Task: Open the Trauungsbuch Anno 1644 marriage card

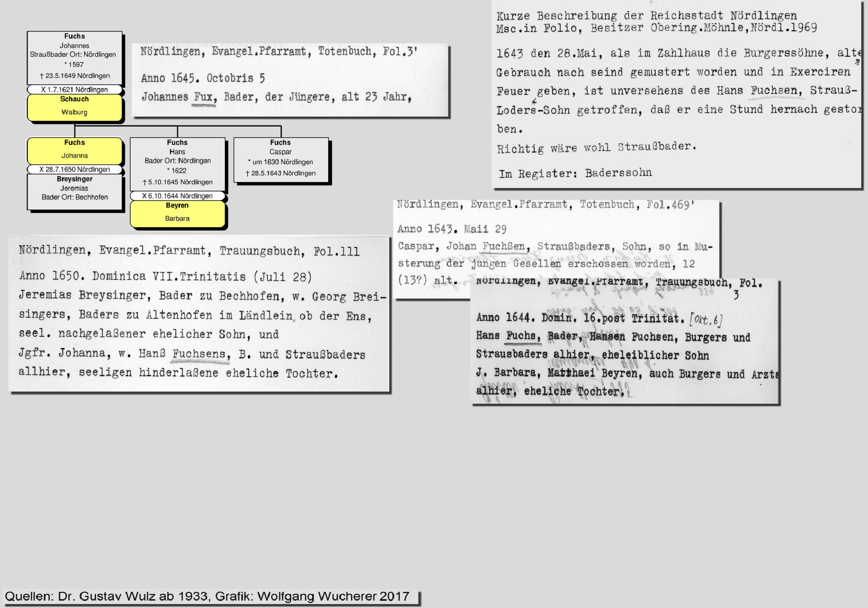Action: click(x=625, y=343)
